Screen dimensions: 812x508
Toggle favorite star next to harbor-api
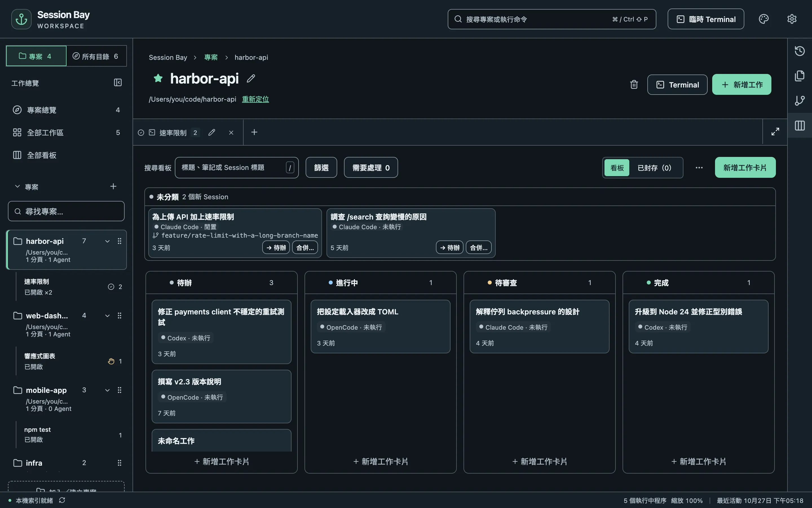[158, 78]
